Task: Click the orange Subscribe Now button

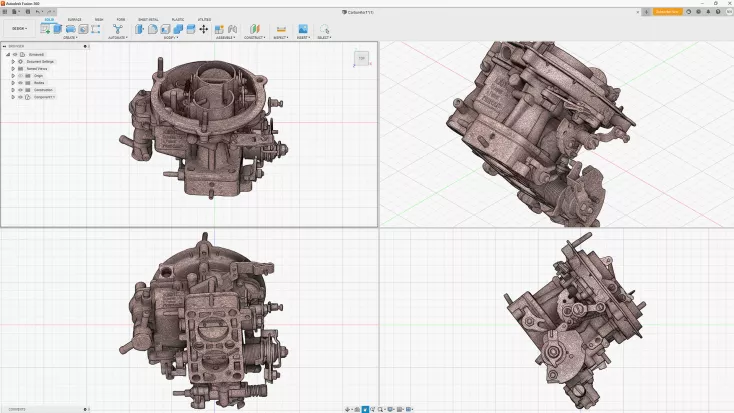Action: [667, 12]
